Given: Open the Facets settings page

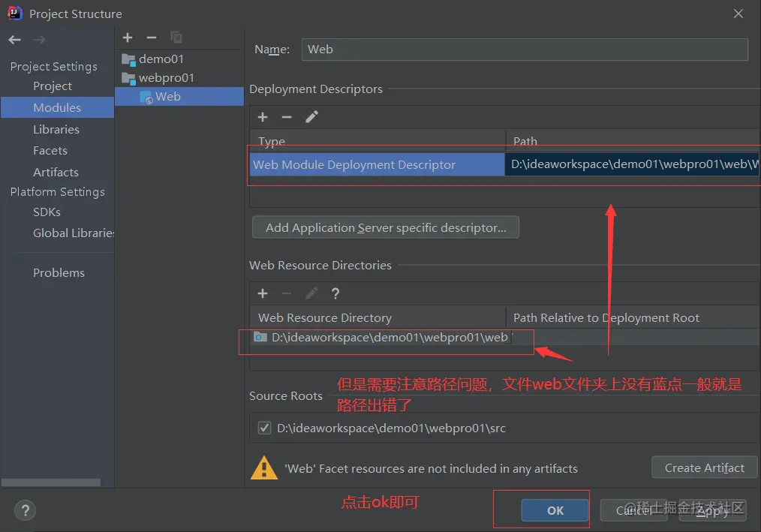Looking at the screenshot, I should [50, 151].
